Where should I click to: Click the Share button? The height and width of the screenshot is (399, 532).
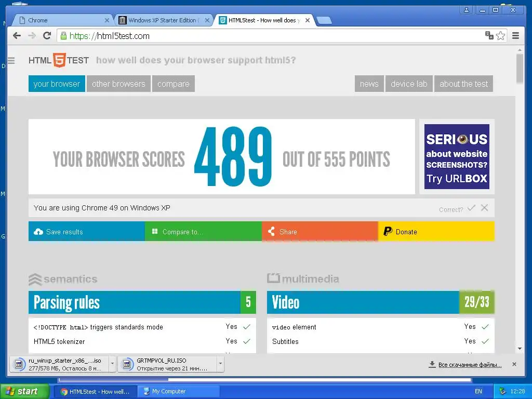(x=320, y=231)
